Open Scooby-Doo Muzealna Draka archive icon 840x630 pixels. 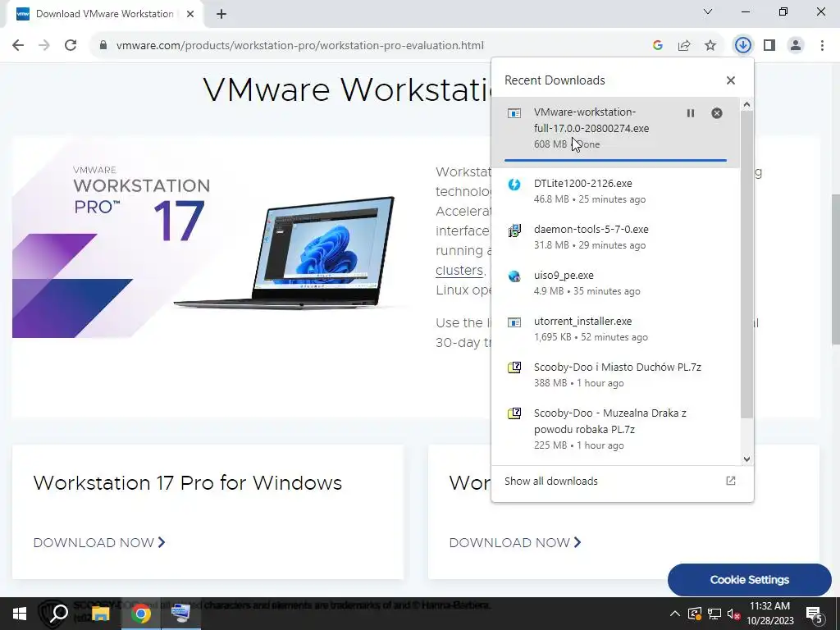pyautogui.click(x=514, y=413)
